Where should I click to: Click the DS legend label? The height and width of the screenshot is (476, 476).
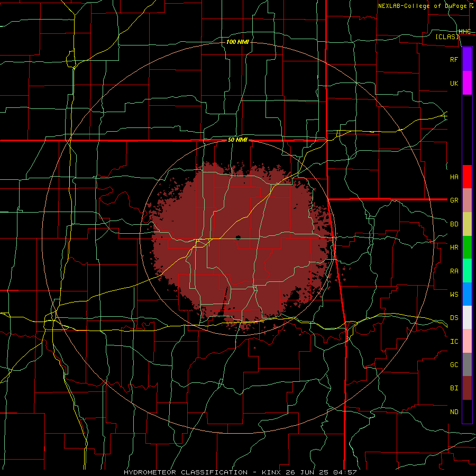pyautogui.click(x=454, y=317)
